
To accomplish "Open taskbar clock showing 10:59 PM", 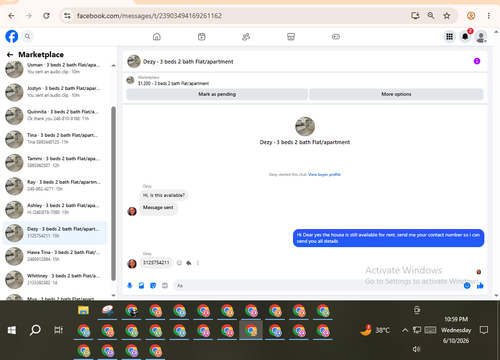I will tap(456, 330).
